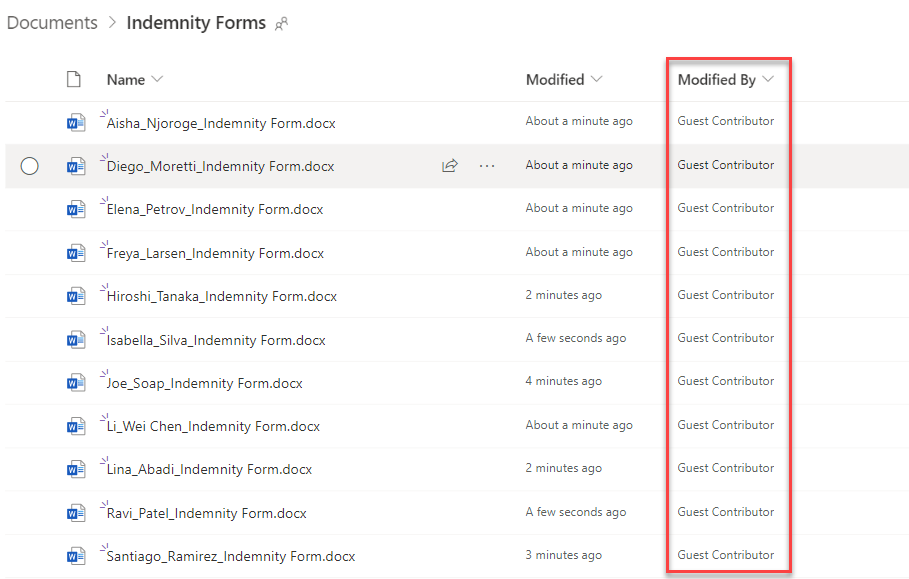Viewport: 909px width, 579px height.
Task: Click the Word icon beside Elena_Petrov_Indemnity Form.docx
Action: pyautogui.click(x=75, y=209)
